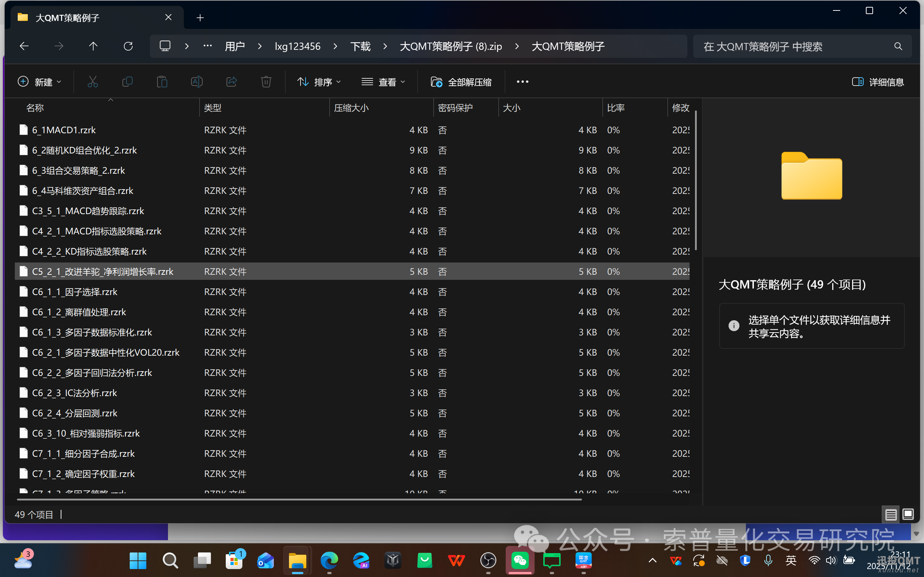Go up one folder level
Screen dimensions: 924x577
93,47
